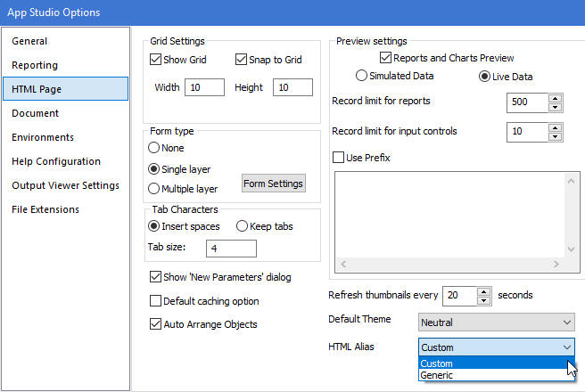Choose Multiple layer form type

(x=155, y=189)
